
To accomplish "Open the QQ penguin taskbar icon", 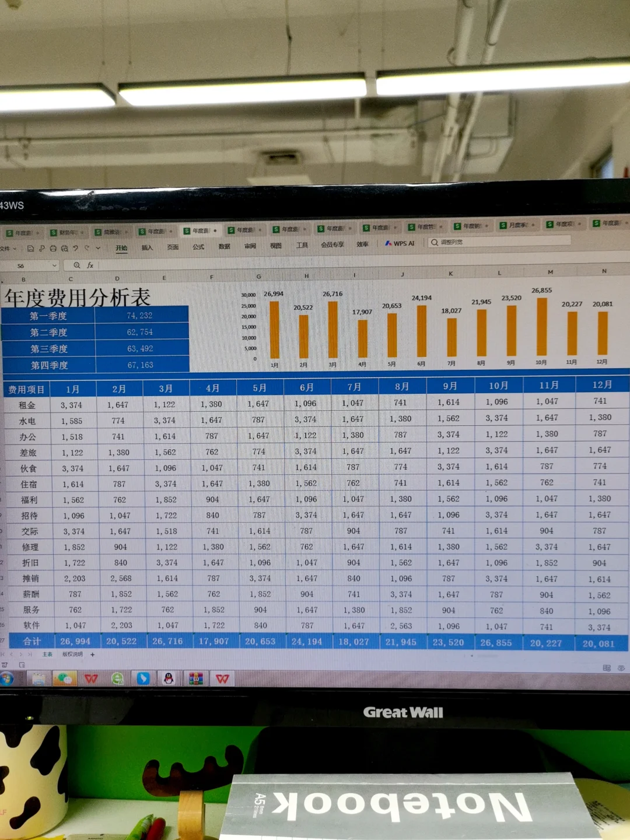I will [x=169, y=678].
